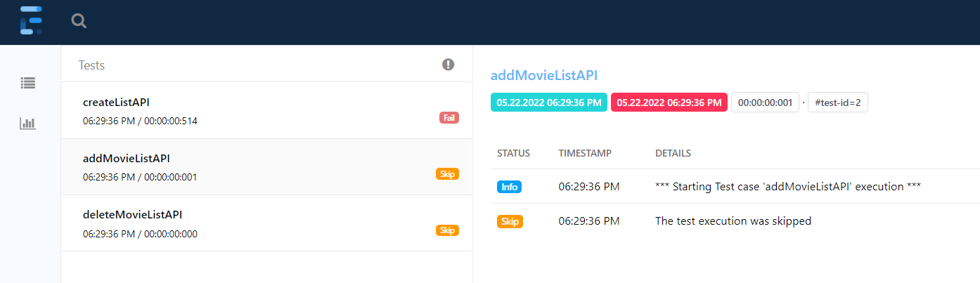Screen dimensions: 980x283
Task: Click 'Starting Test case' log message
Action: pos(788,187)
